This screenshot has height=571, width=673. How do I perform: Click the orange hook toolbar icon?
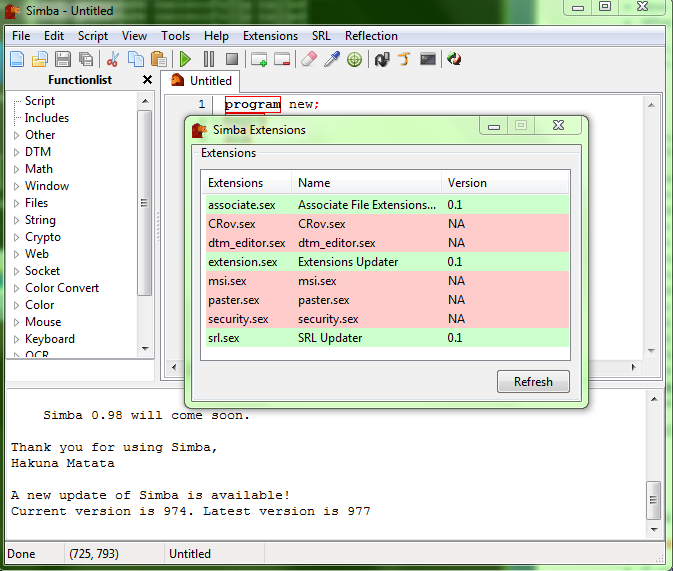click(x=404, y=59)
